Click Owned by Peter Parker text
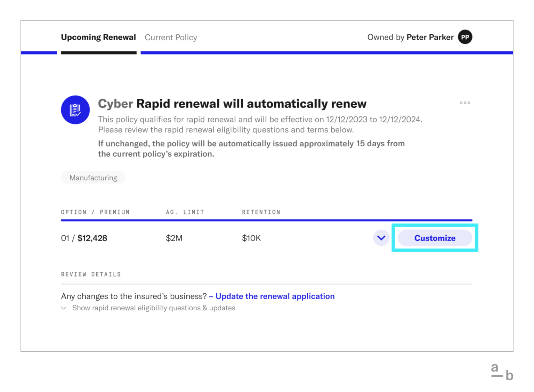534x392 pixels. pos(410,37)
